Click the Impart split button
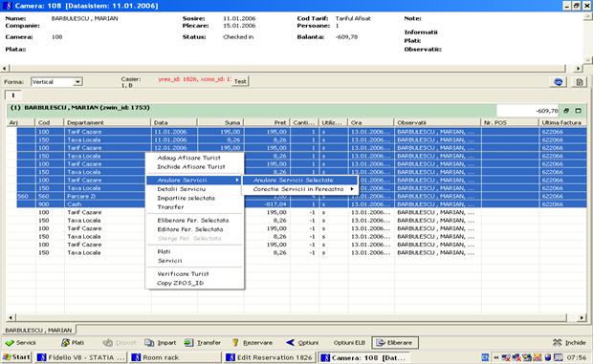This screenshot has width=593, height=364. [x=161, y=342]
